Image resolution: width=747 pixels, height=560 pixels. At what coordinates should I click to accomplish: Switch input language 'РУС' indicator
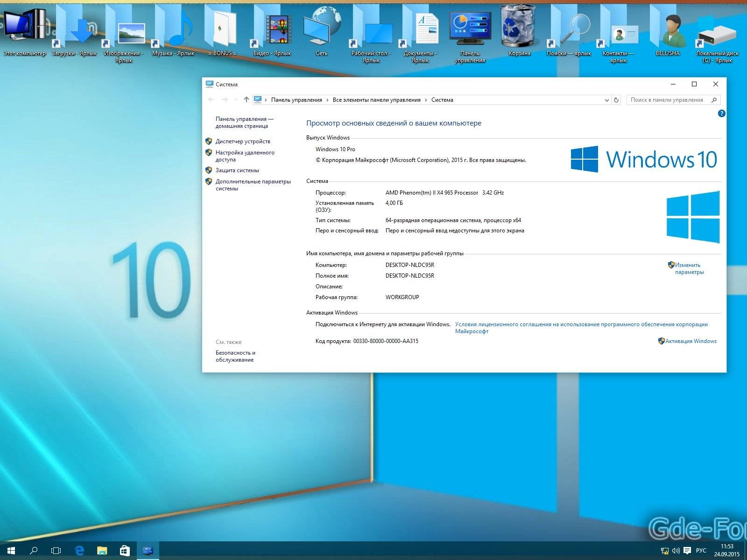pyautogui.click(x=701, y=551)
